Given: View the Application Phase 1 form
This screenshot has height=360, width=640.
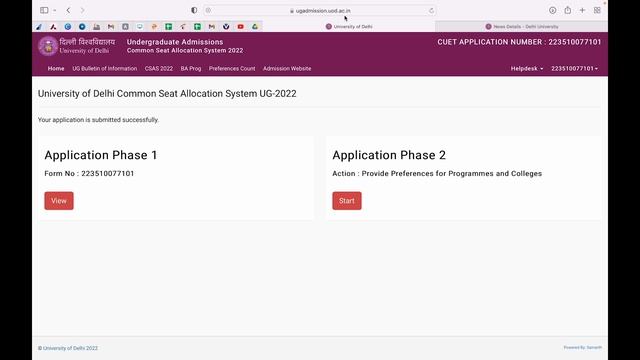Looking at the screenshot, I should point(59,201).
